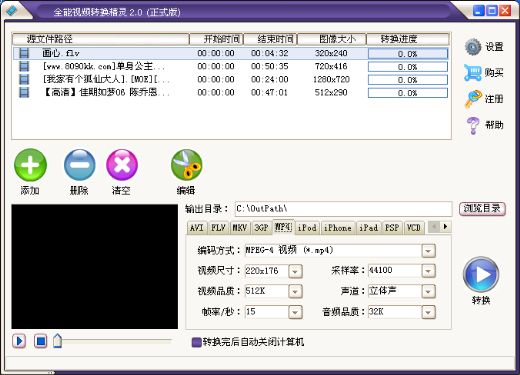520x375 pixels.
Task: Open the 采样率 44100 dropdown
Action: 428,271
